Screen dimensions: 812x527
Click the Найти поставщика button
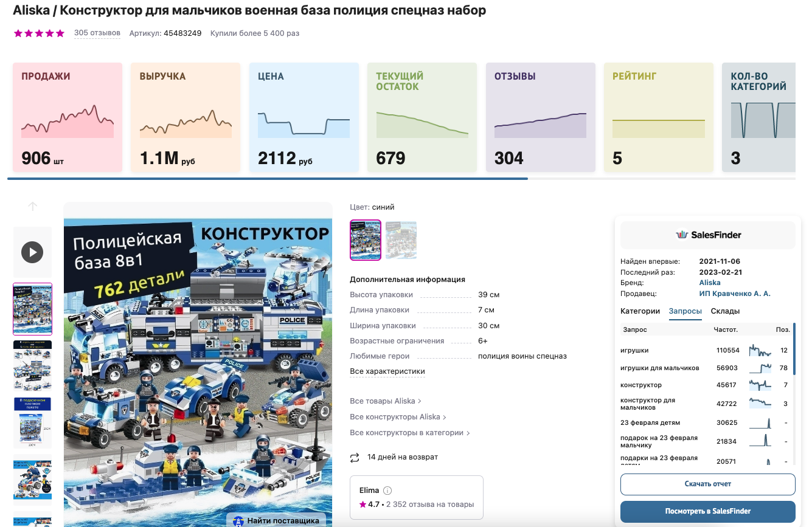(277, 521)
